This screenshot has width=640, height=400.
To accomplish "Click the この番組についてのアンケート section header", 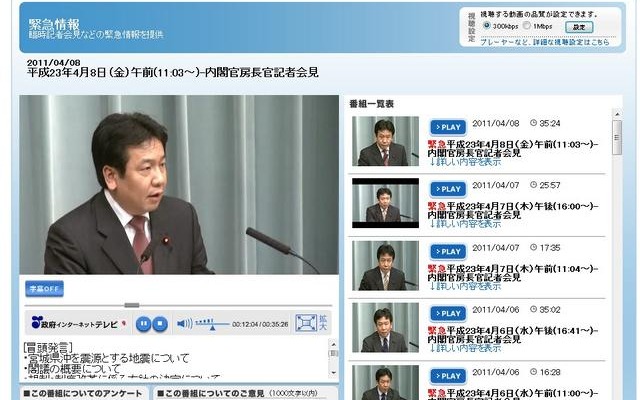I will click(83, 393).
